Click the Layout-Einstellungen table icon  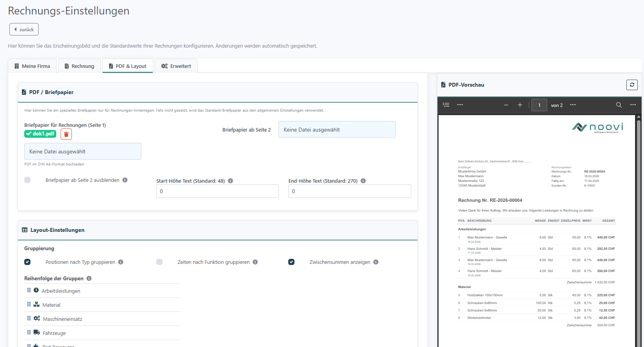click(25, 230)
